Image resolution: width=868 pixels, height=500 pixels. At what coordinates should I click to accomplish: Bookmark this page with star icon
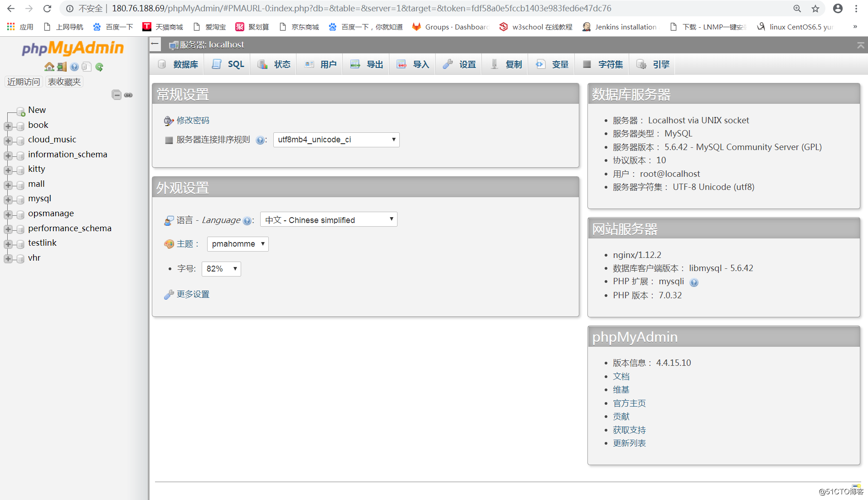(815, 9)
